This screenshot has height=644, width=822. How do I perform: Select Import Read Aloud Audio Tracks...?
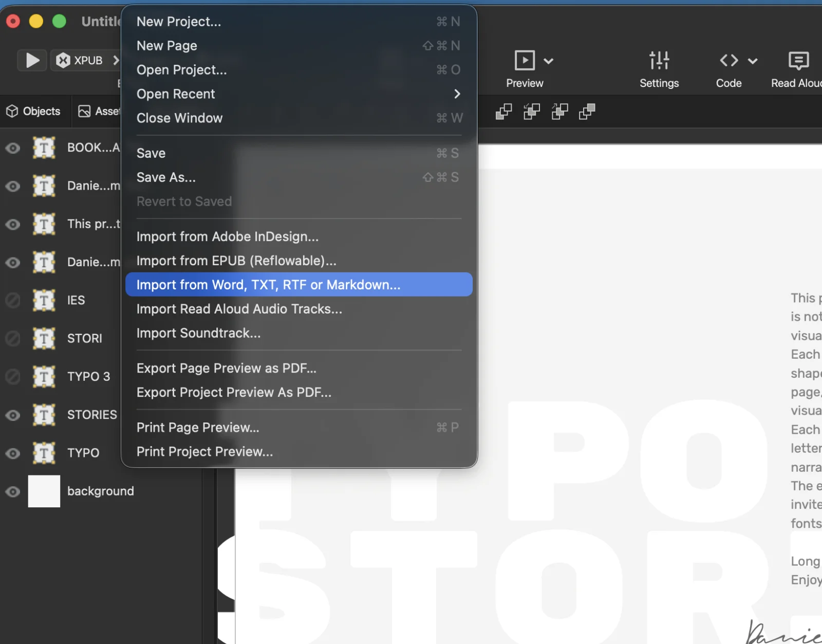[x=298, y=309]
